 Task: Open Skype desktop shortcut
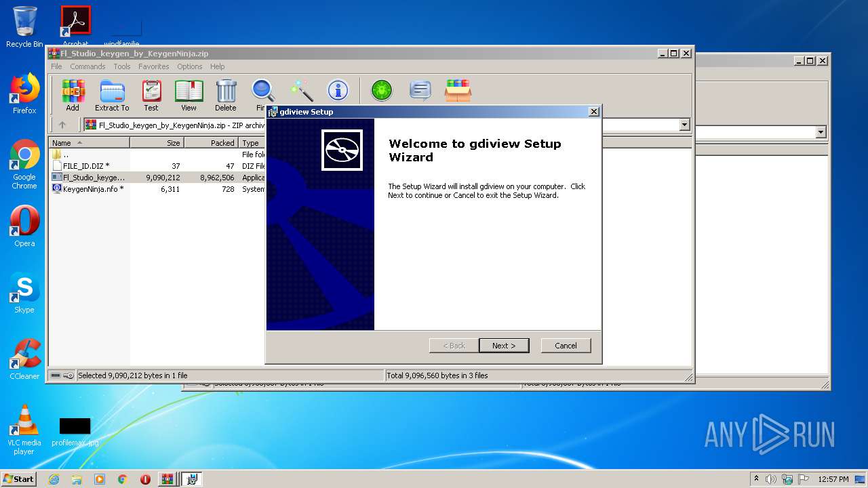click(x=24, y=293)
